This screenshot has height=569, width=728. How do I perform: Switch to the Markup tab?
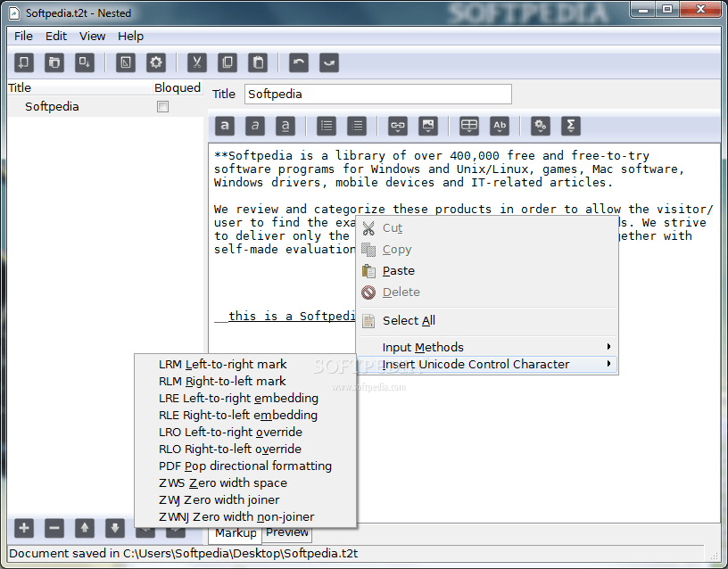[x=236, y=532]
